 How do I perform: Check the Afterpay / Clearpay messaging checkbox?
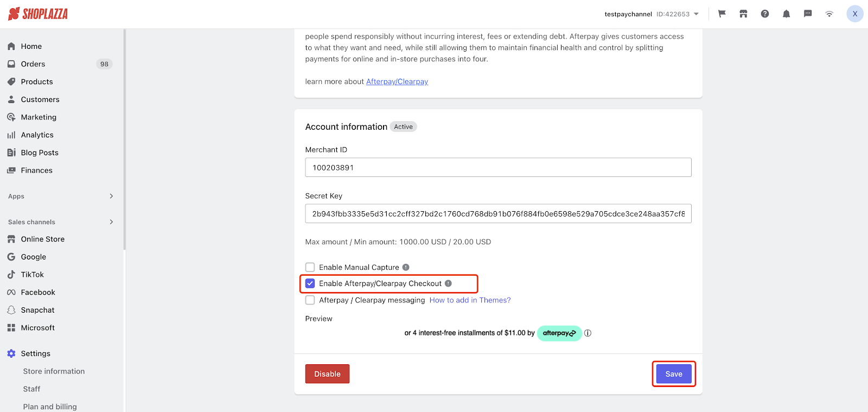pos(310,300)
